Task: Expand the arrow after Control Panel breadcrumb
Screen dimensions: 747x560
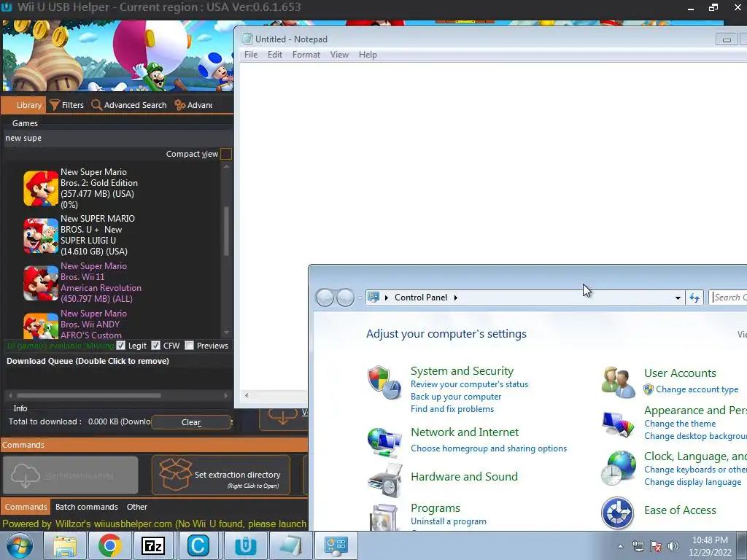Action: click(x=456, y=297)
